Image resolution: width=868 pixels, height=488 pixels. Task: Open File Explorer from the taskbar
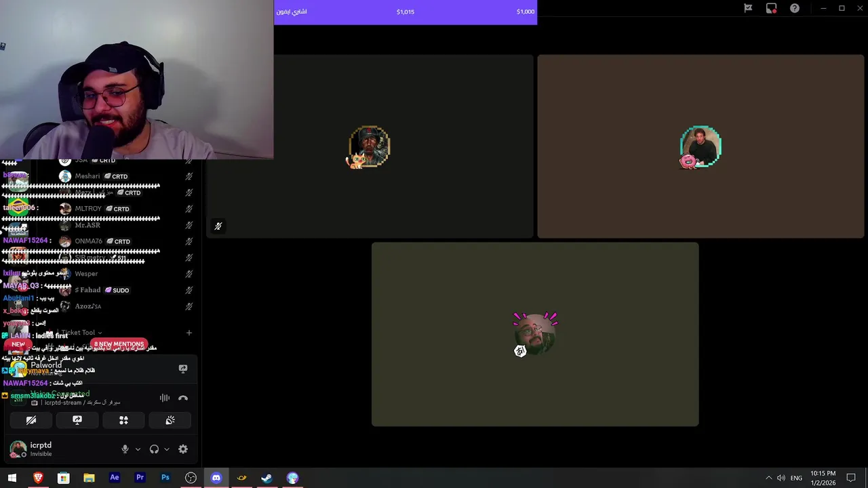(x=89, y=478)
